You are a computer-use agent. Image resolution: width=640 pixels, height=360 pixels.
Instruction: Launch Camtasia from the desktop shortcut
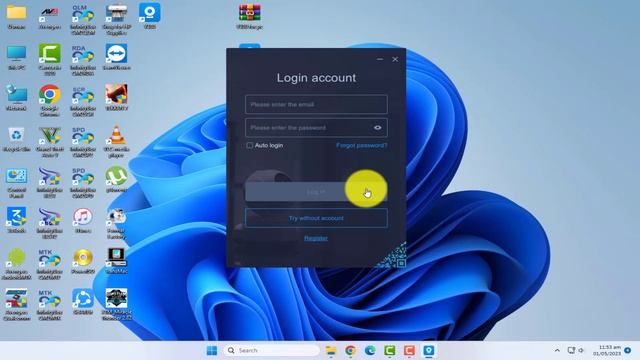coord(50,60)
